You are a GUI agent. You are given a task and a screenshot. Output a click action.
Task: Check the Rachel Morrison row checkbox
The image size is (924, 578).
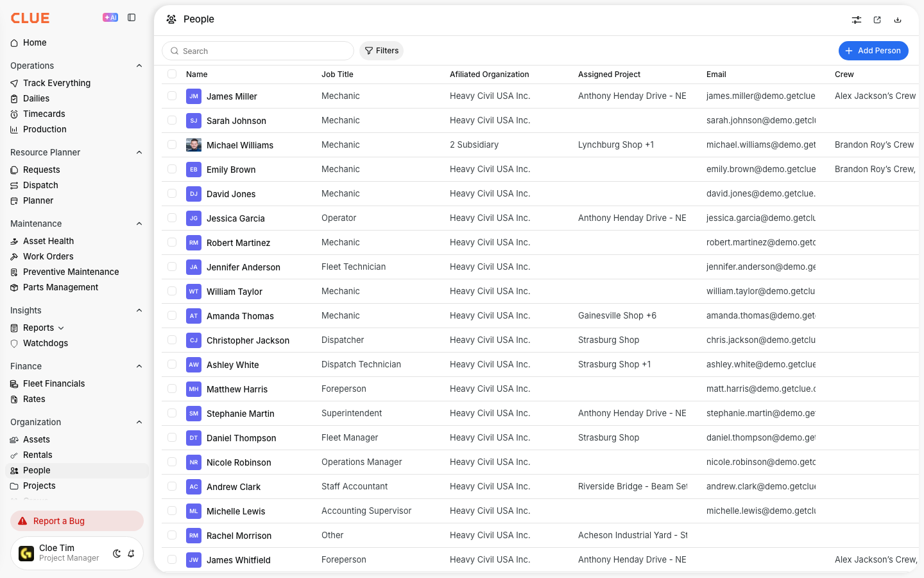[172, 535]
